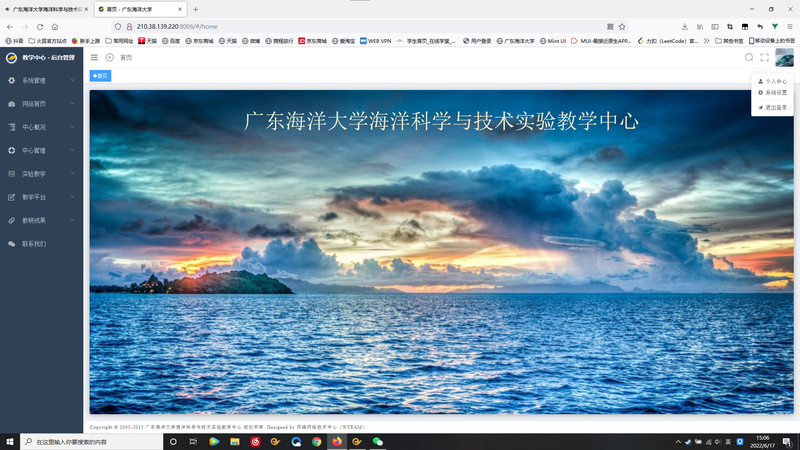Close the 首页 - 广东海洋大学 browser tab
Screen dimensions: 800x450
(180, 9)
